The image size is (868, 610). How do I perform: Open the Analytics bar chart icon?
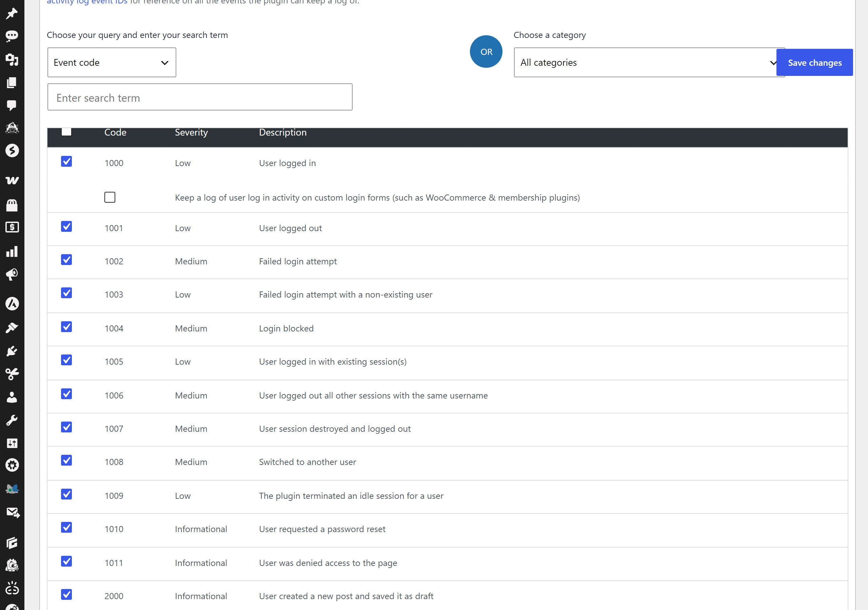12,251
